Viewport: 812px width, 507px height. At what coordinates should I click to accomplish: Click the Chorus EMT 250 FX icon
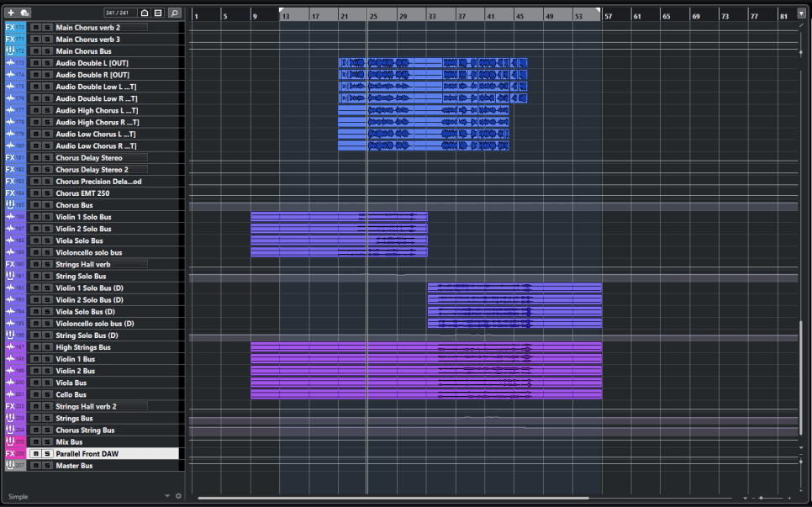(10, 193)
